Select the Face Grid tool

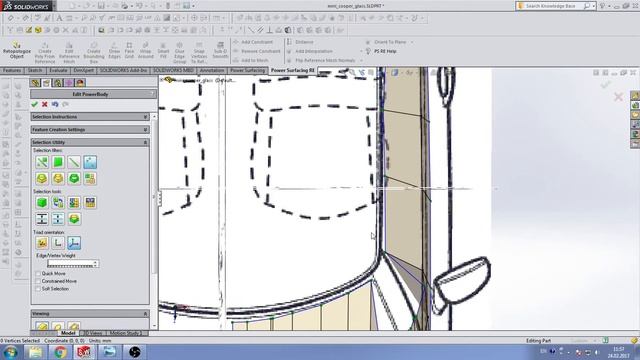click(129, 51)
